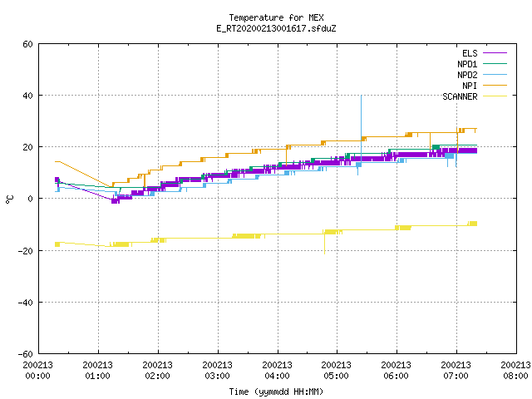This screenshot has width=532, height=399.
Task: Click the x-axis tick label 200213 06:00
Action: (x=396, y=371)
